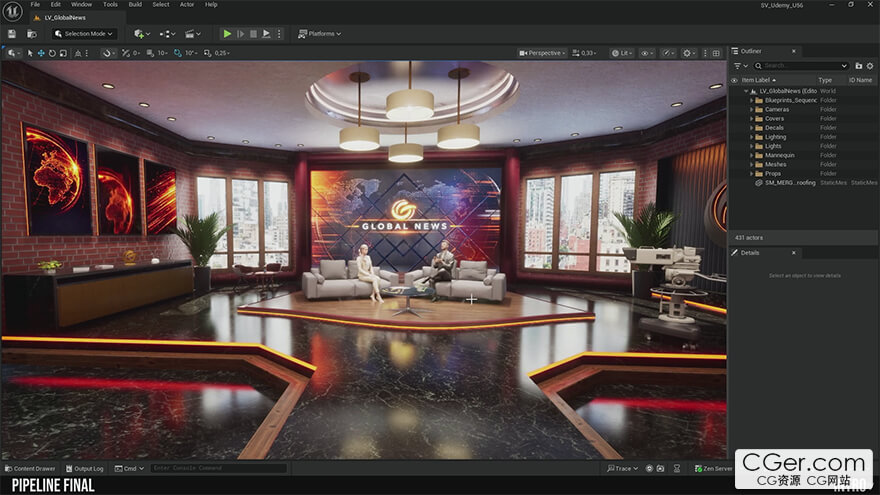Image resolution: width=880 pixels, height=495 pixels.
Task: Open the viewport Show flags eye menu
Action: [647, 53]
